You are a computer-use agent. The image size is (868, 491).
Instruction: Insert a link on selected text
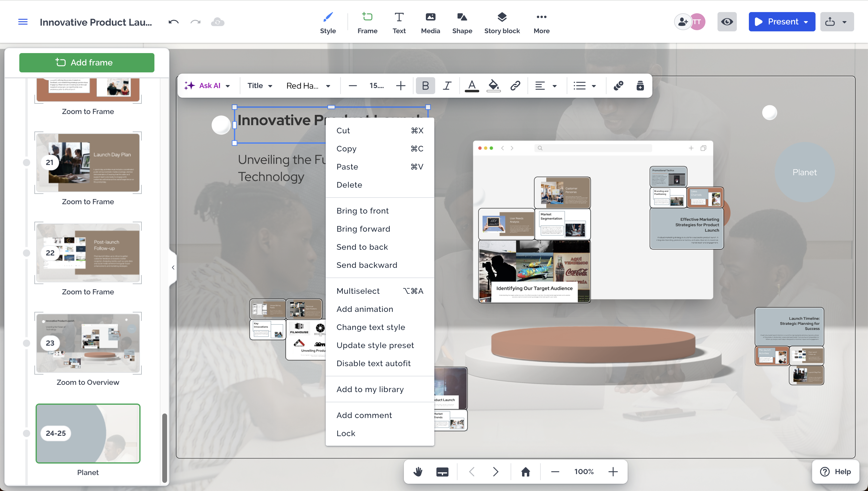pos(515,86)
